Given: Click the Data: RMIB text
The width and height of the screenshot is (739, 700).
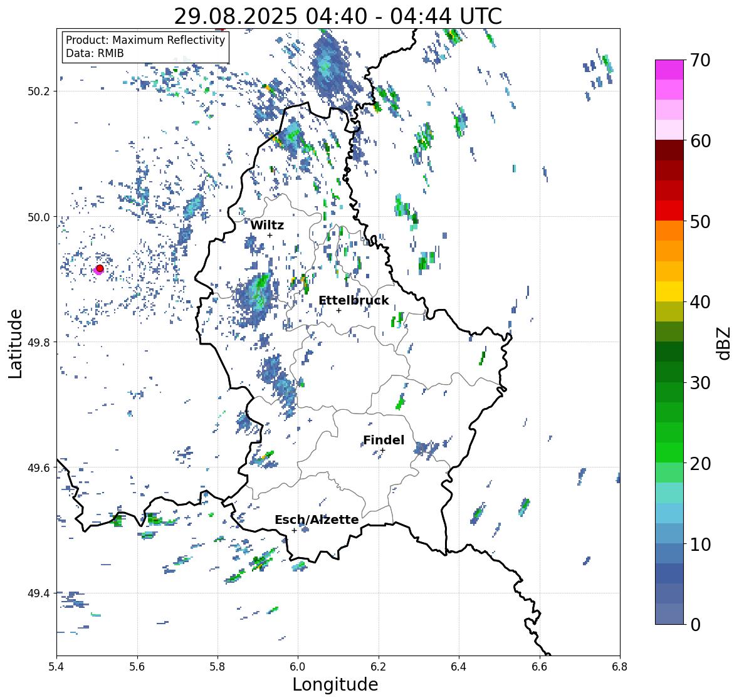Looking at the screenshot, I should click(x=95, y=53).
